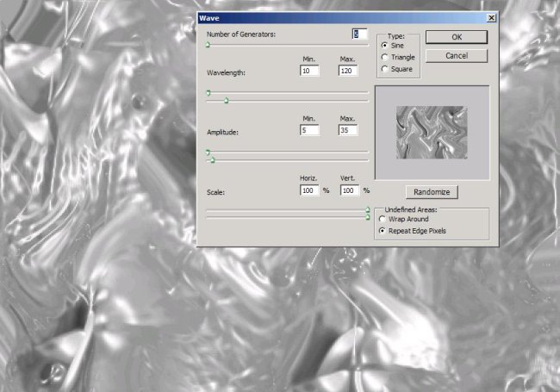560x392 pixels.
Task: Cancel the Wave dialog
Action: pyautogui.click(x=457, y=56)
